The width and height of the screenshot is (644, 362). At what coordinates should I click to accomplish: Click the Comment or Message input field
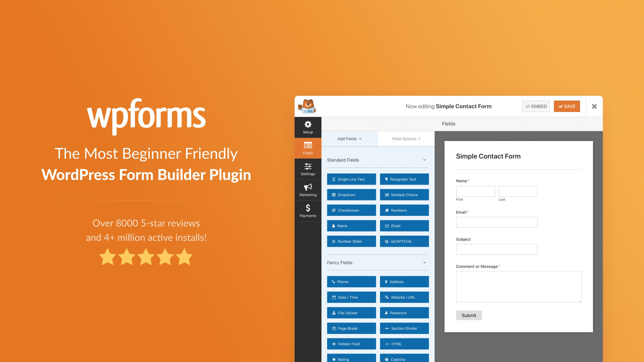pos(518,286)
